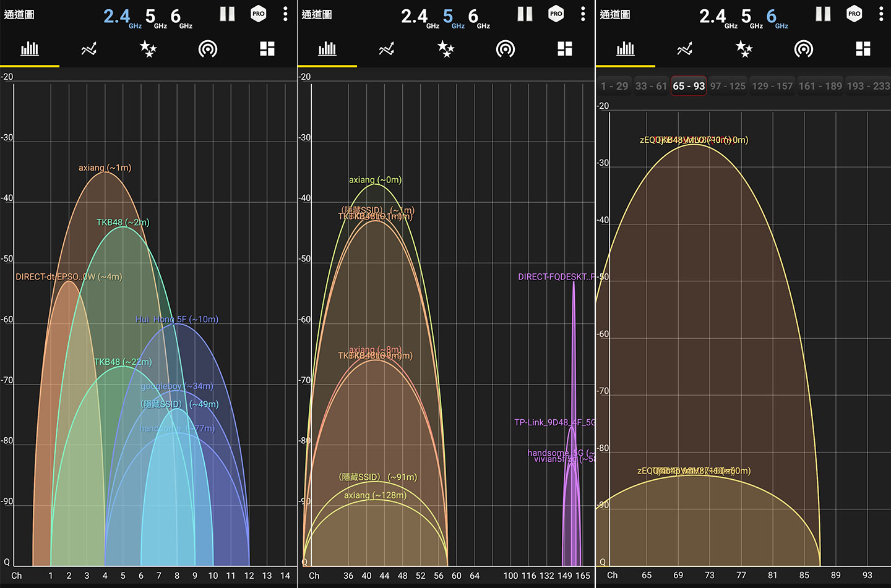Select the 'googleboy (~34m)' network label
This screenshot has height=588, width=891.
(177, 386)
